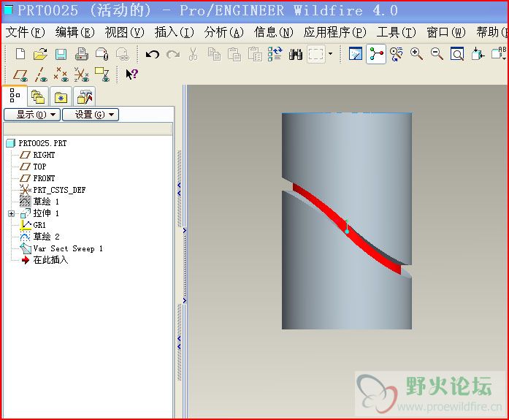Click the selection box tool icon
The image size is (509, 420).
pyautogui.click(x=316, y=54)
